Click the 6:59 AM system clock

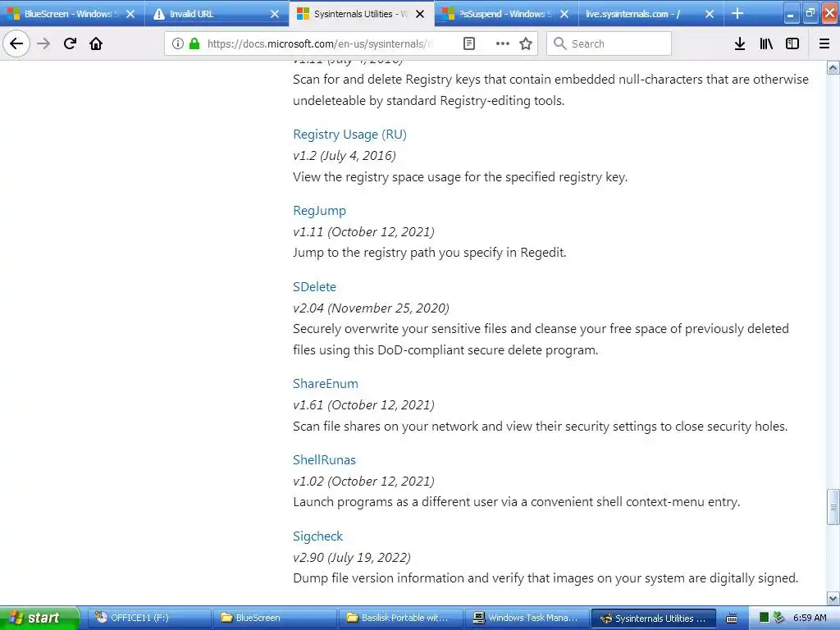coord(810,618)
